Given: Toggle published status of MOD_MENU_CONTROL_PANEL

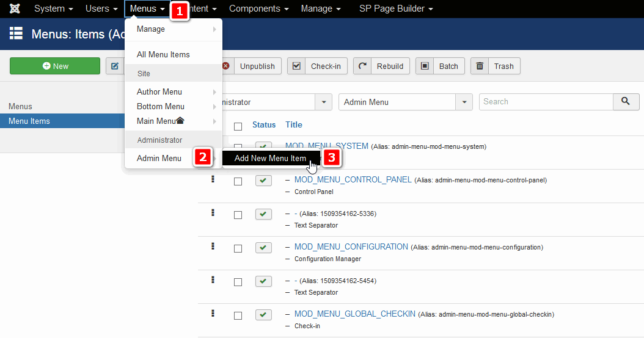Looking at the screenshot, I should pyautogui.click(x=263, y=181).
